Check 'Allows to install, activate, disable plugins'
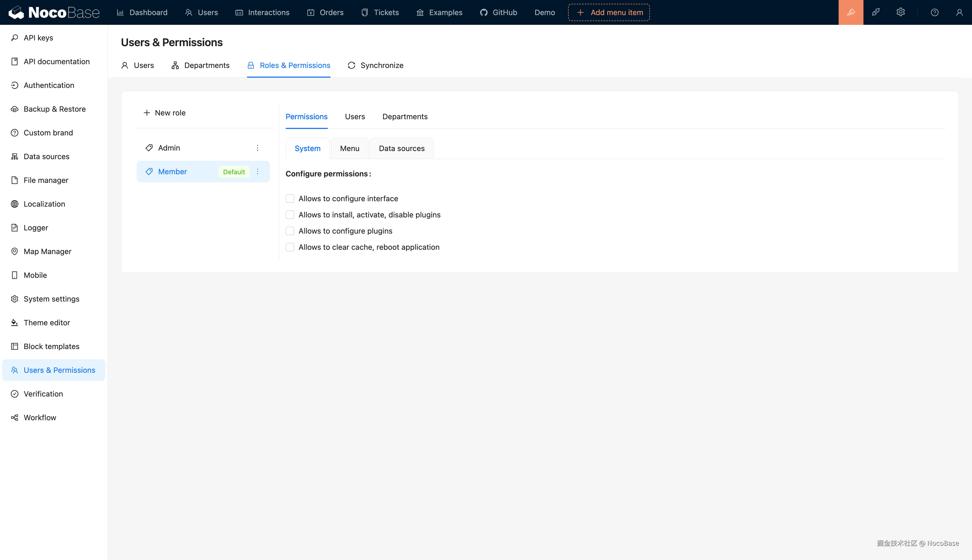 (290, 215)
